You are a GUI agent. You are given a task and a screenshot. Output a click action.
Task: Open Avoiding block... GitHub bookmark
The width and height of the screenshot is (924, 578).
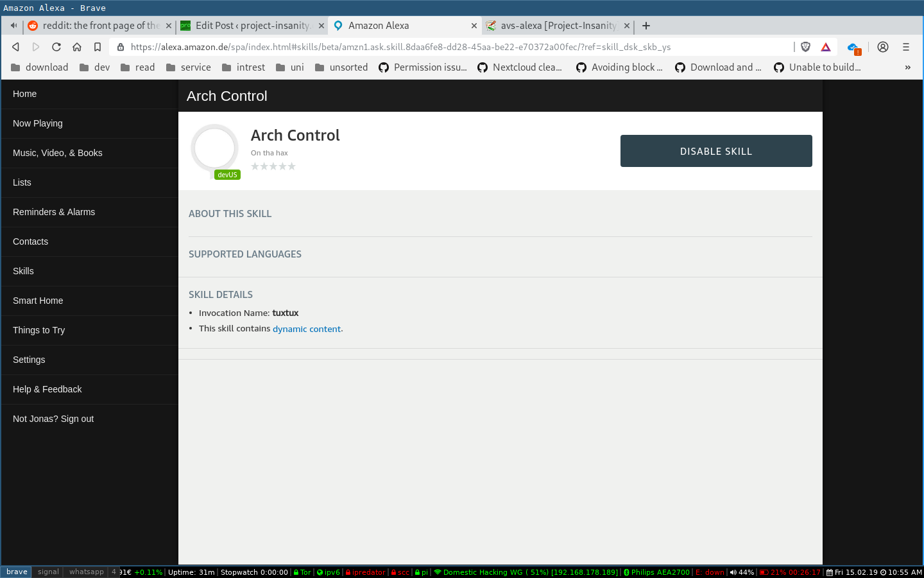619,67
